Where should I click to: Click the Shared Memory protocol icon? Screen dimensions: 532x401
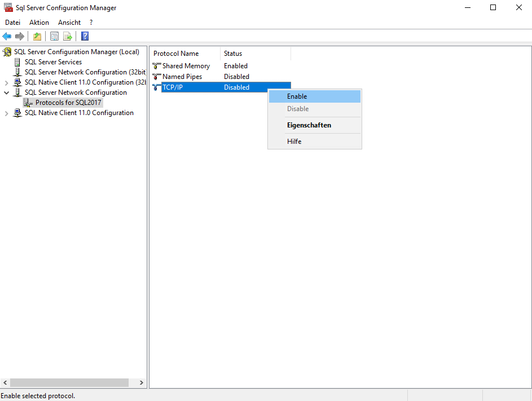(156, 66)
